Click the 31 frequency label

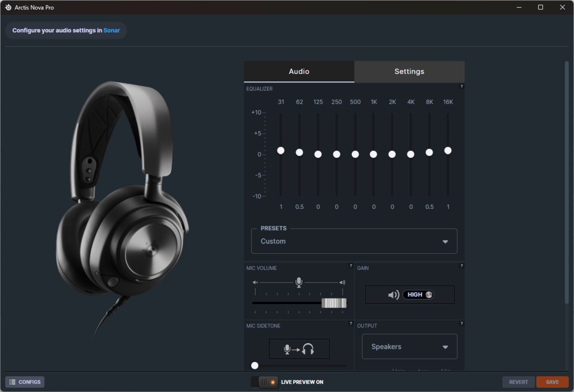281,102
